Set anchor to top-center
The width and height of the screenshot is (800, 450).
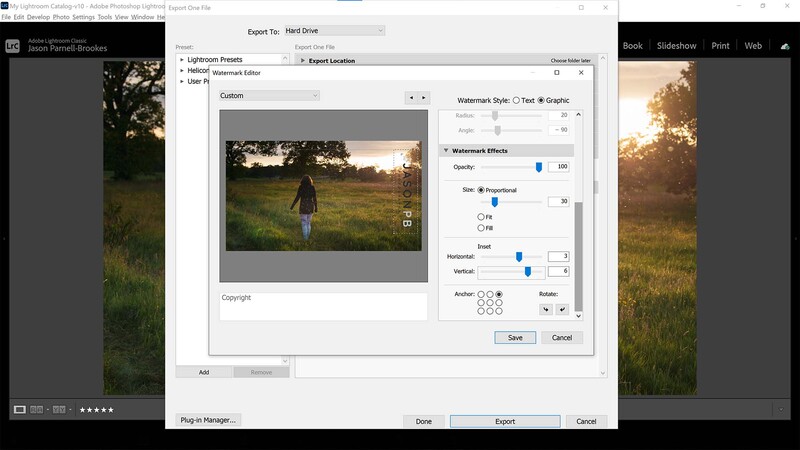(x=490, y=294)
